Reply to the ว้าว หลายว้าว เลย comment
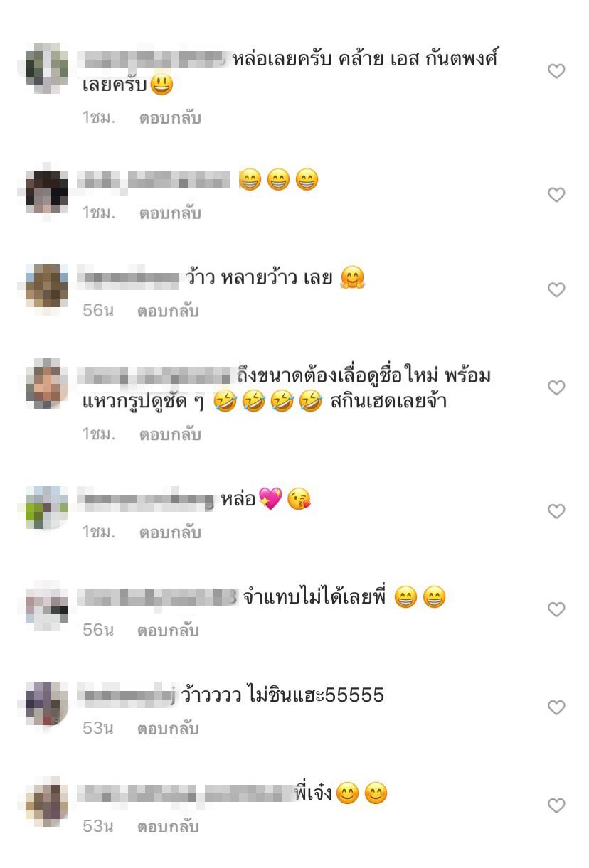Image resolution: width=589 pixels, height=868 pixels. coord(168,311)
